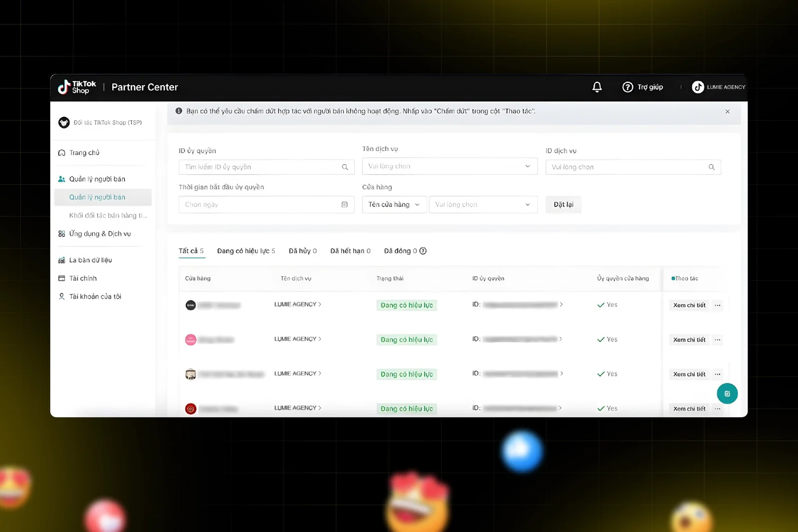Open Trợ giúp help menu
798x532 pixels.
[642, 87]
